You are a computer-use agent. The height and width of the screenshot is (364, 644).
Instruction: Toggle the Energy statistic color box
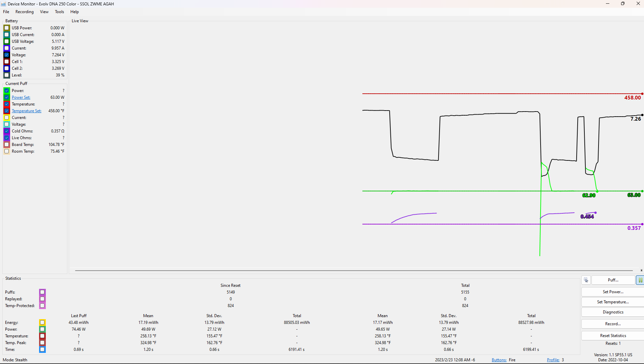point(42,323)
